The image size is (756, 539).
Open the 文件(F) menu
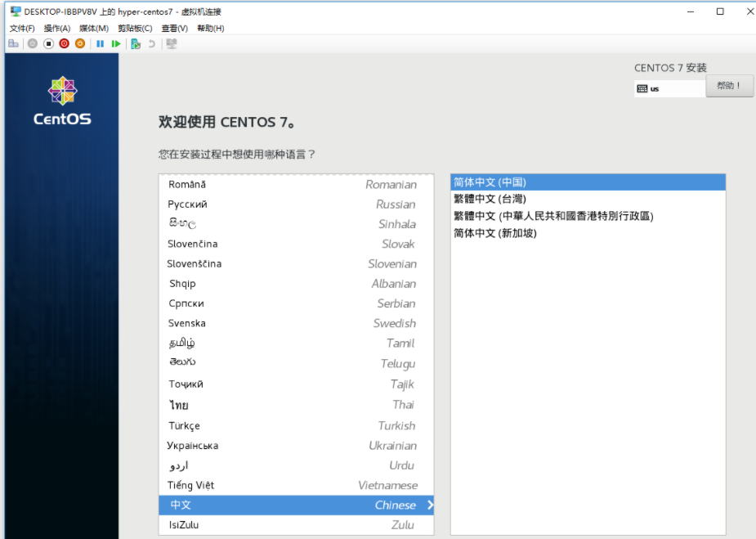(x=22, y=29)
